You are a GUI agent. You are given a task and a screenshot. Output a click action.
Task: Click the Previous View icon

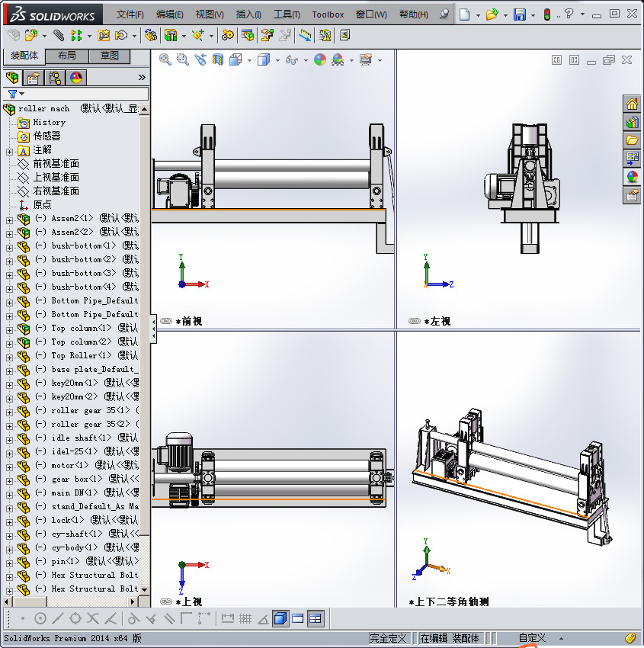click(x=200, y=60)
